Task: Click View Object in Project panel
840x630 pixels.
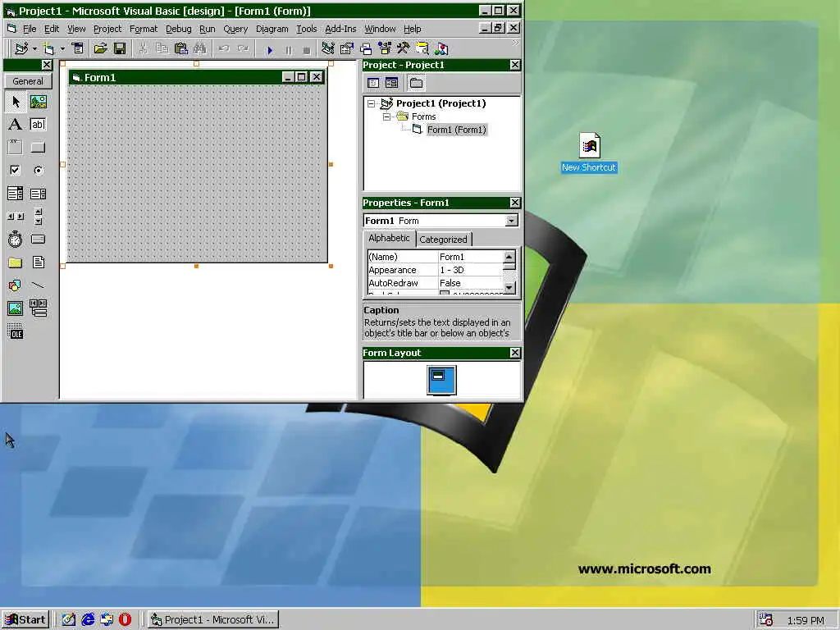Action: [x=391, y=83]
